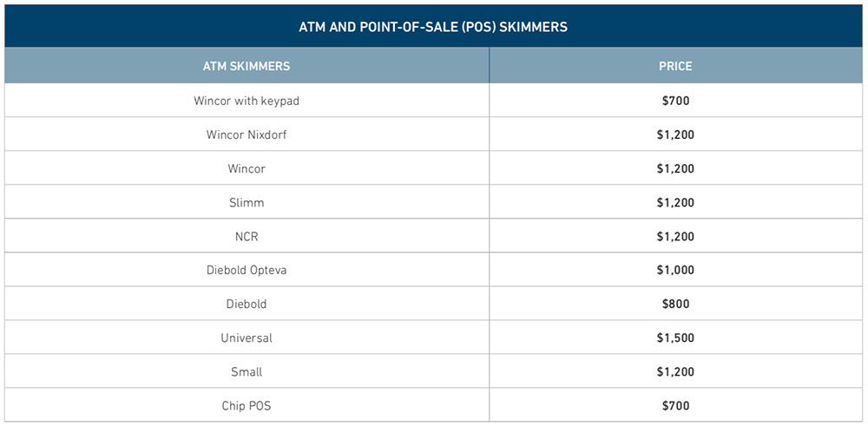868x426 pixels.
Task: Click the Wincor with keypad cell
Action: tap(247, 101)
